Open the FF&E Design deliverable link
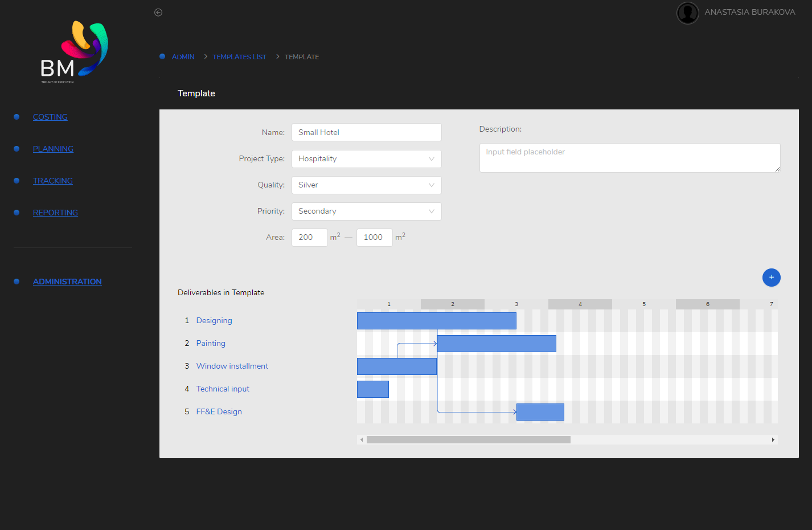Image resolution: width=812 pixels, height=530 pixels. pyautogui.click(x=219, y=411)
